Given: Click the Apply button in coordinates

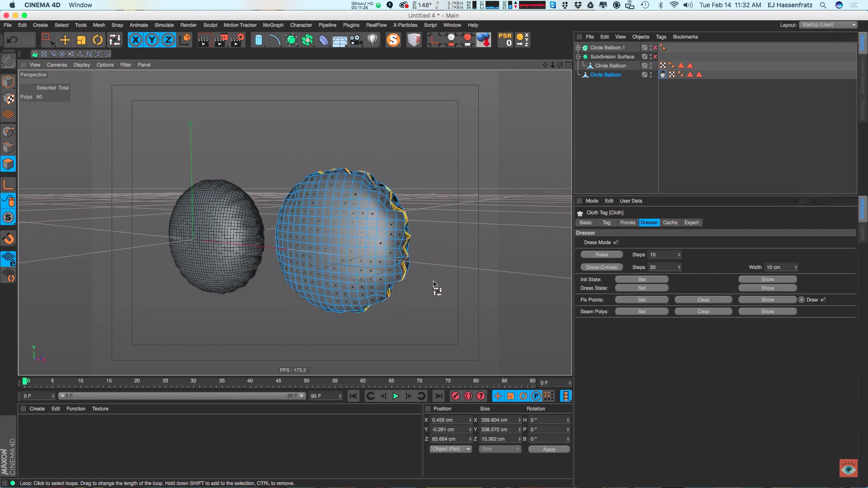Looking at the screenshot, I should (549, 450).
